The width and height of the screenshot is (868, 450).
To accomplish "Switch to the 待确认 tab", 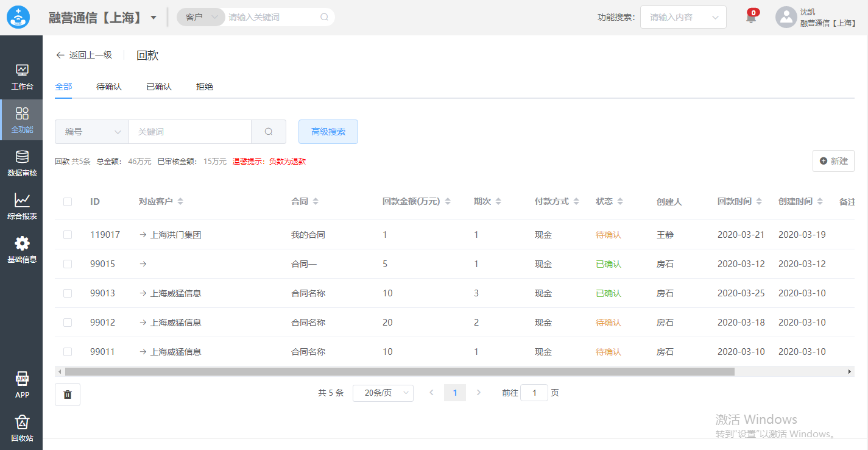I will (109, 87).
